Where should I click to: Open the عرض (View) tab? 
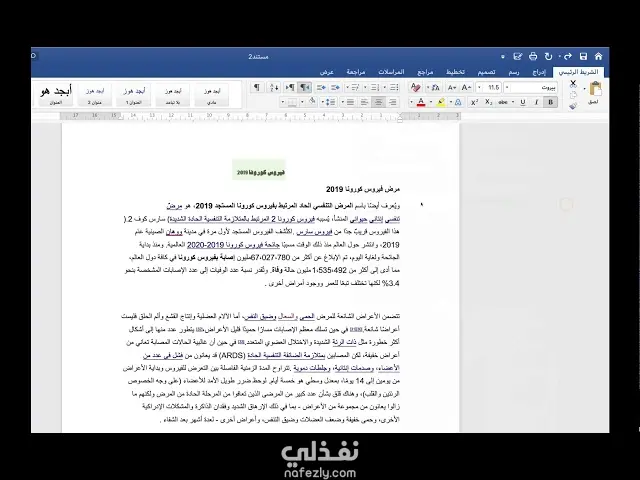click(327, 72)
